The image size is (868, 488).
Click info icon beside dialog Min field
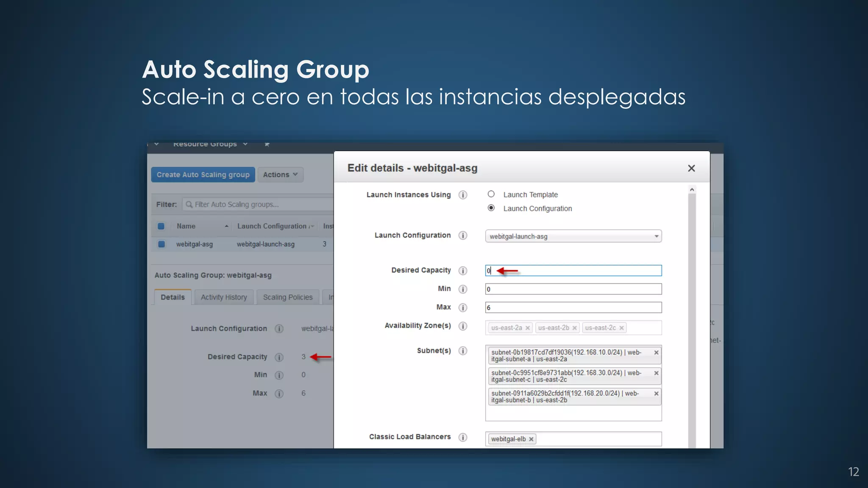(x=463, y=289)
